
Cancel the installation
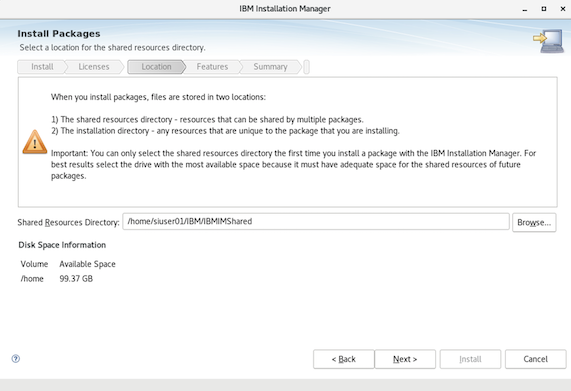pos(535,359)
